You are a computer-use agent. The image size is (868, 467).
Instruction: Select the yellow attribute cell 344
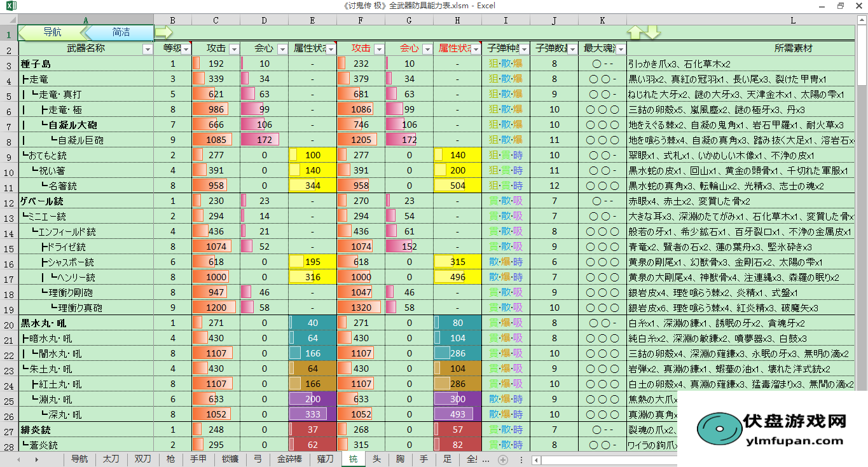(312, 186)
